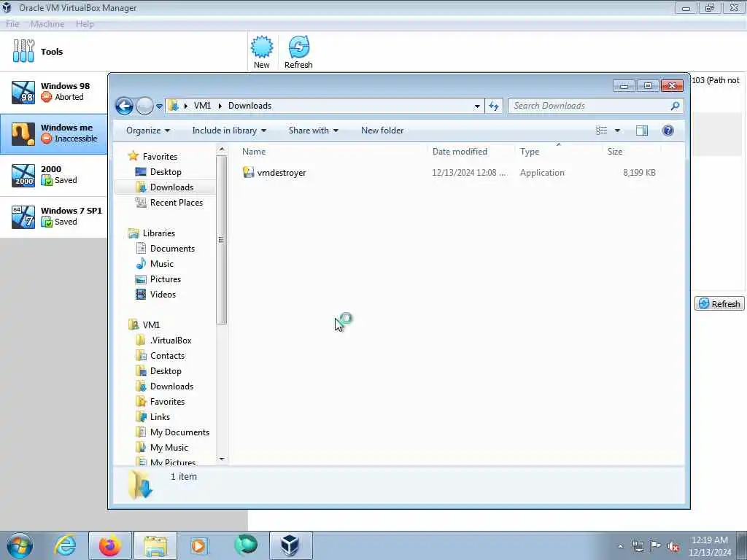Click the search magnifier icon

coord(675,106)
